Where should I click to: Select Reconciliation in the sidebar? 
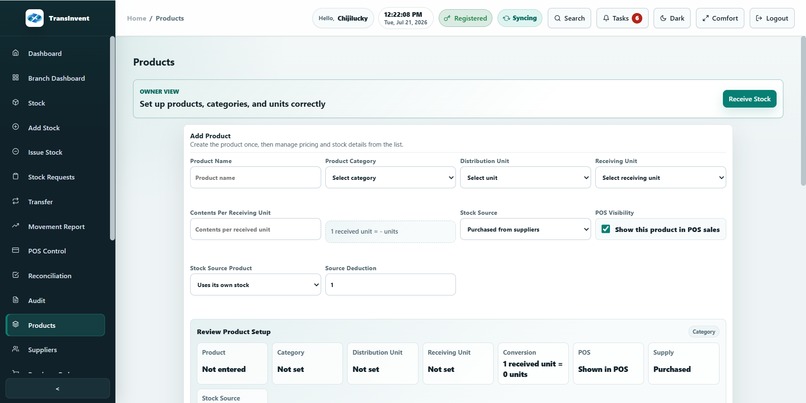click(56, 276)
